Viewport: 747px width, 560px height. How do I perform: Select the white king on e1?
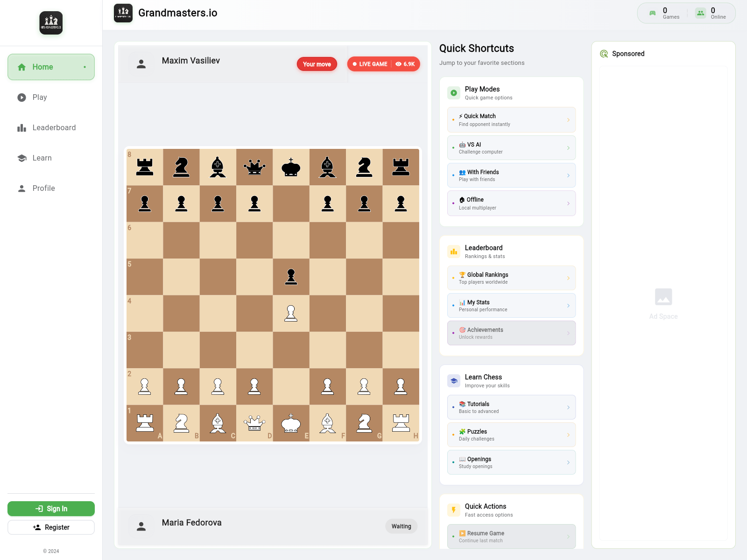(x=291, y=423)
